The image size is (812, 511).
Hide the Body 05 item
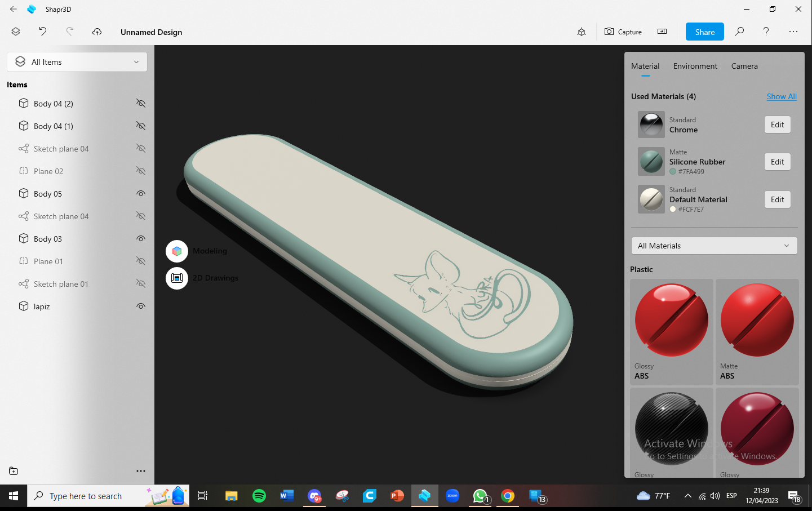141,193
